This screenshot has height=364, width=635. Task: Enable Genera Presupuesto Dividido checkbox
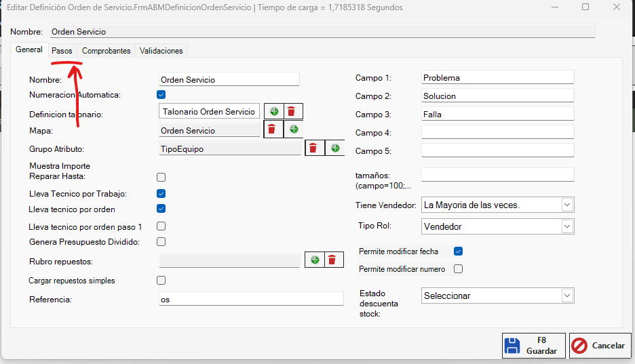[161, 241]
